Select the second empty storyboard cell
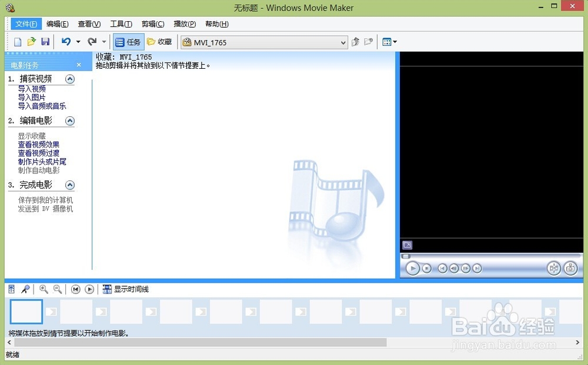 coord(76,312)
